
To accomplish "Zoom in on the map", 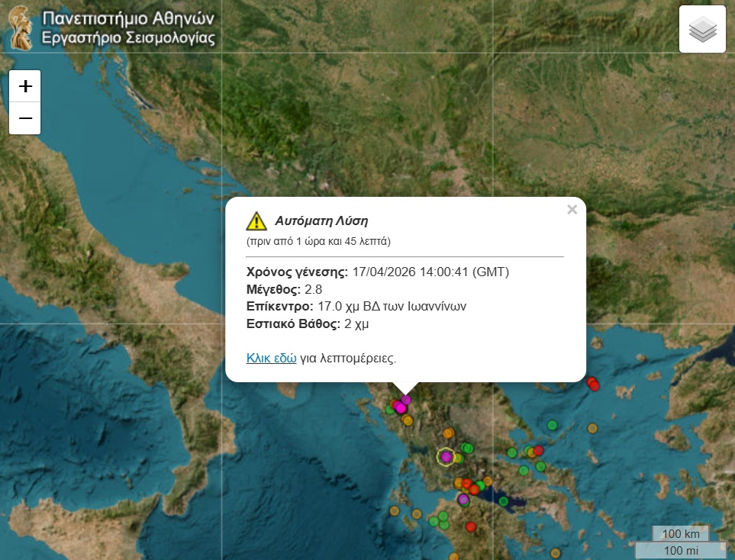I will [25, 86].
